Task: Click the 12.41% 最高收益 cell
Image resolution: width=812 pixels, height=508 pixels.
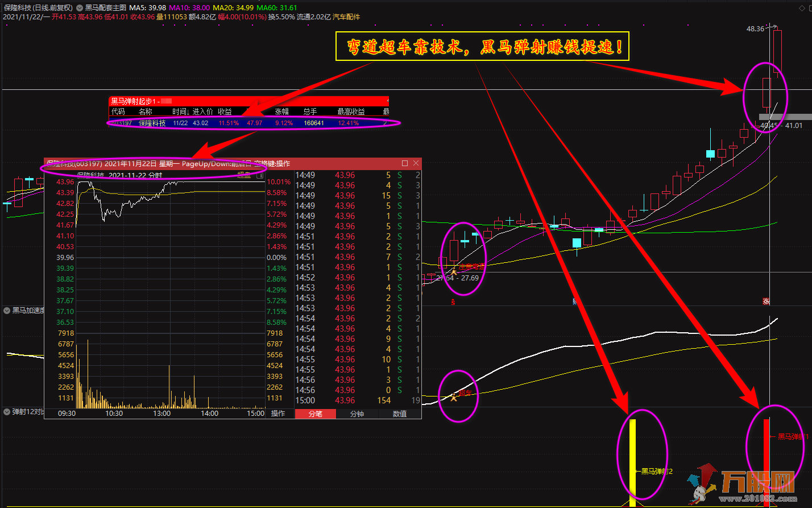Action: pyautogui.click(x=347, y=123)
